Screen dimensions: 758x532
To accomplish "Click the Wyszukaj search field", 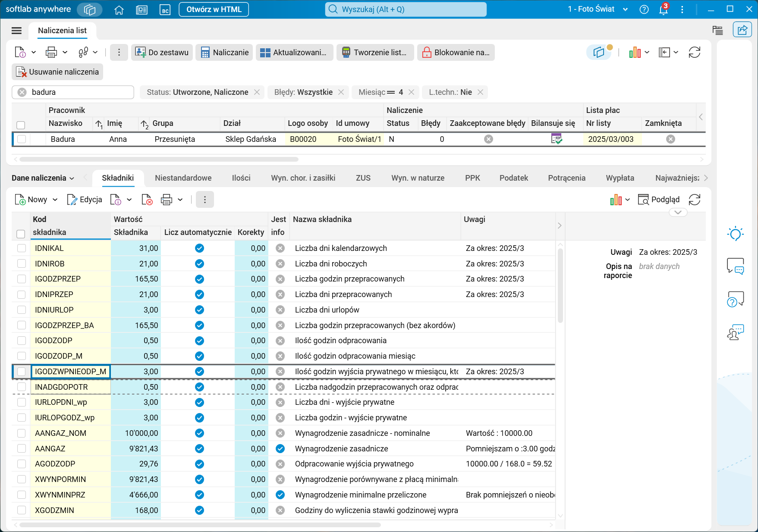I will point(406,9).
